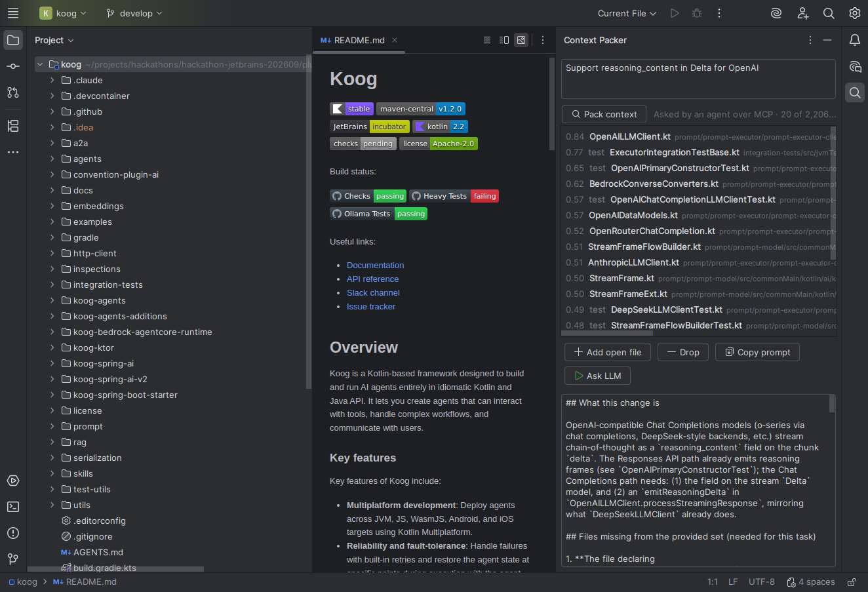Open the Issue tracker link
The height and width of the screenshot is (592, 868).
(371, 306)
